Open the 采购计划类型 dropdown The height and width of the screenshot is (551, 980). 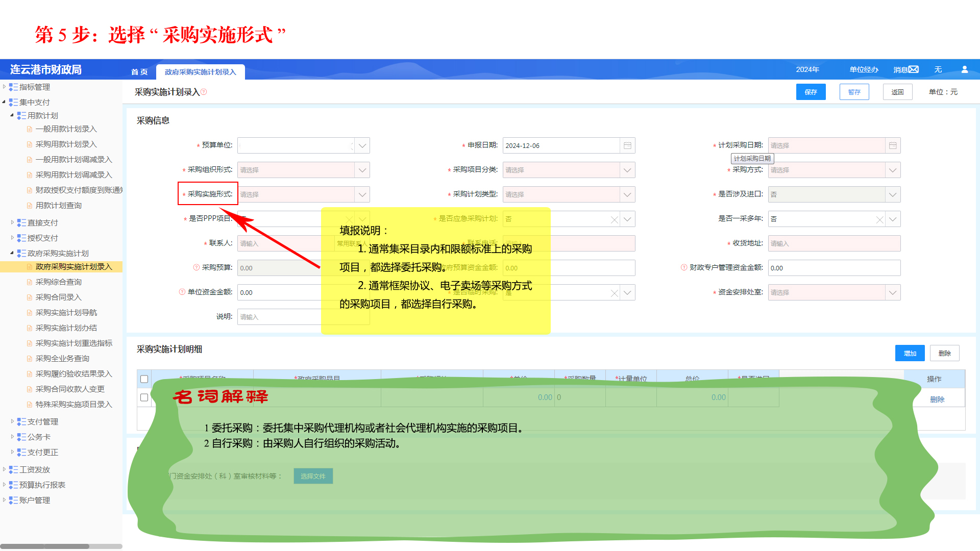pyautogui.click(x=627, y=194)
